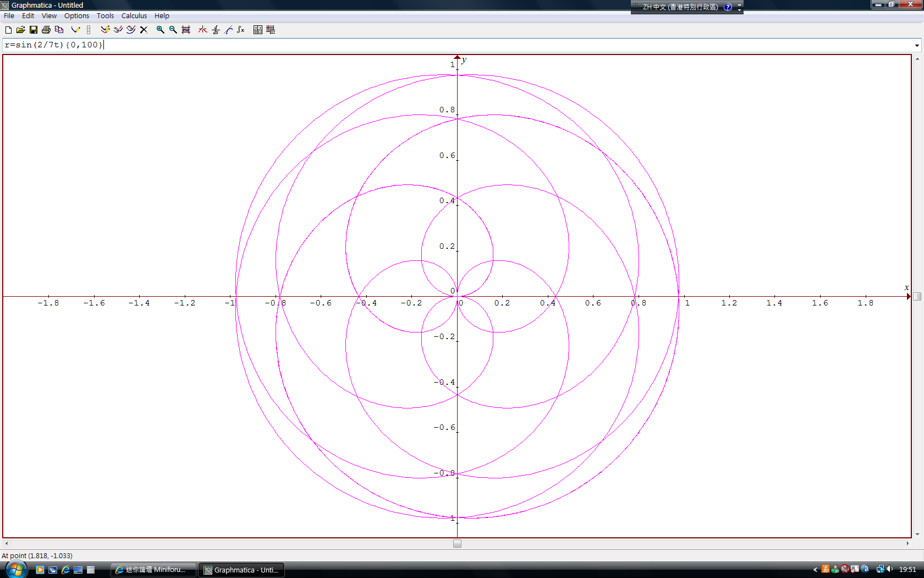Launch Internet Explorer from quick launch
This screenshot has width=924, height=578.
[x=65, y=570]
